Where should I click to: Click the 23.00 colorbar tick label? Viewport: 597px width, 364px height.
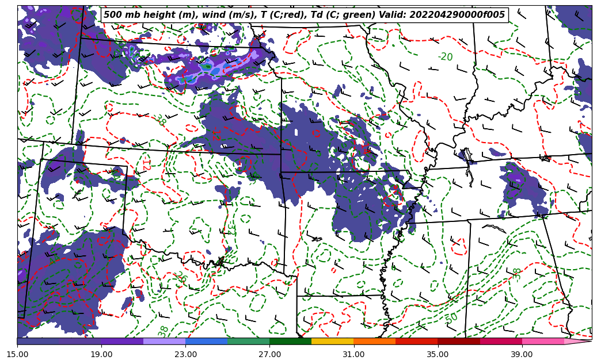(185, 354)
